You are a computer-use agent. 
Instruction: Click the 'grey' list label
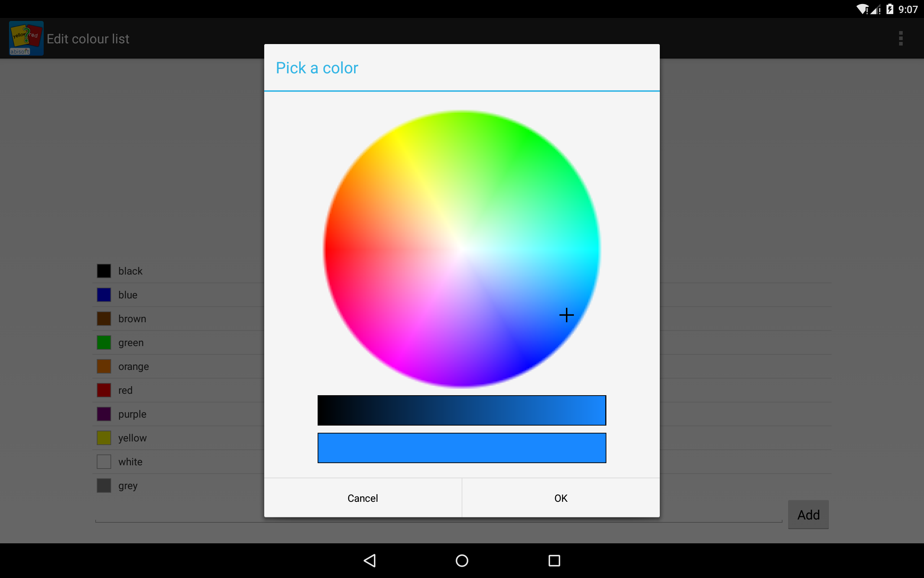[127, 486]
